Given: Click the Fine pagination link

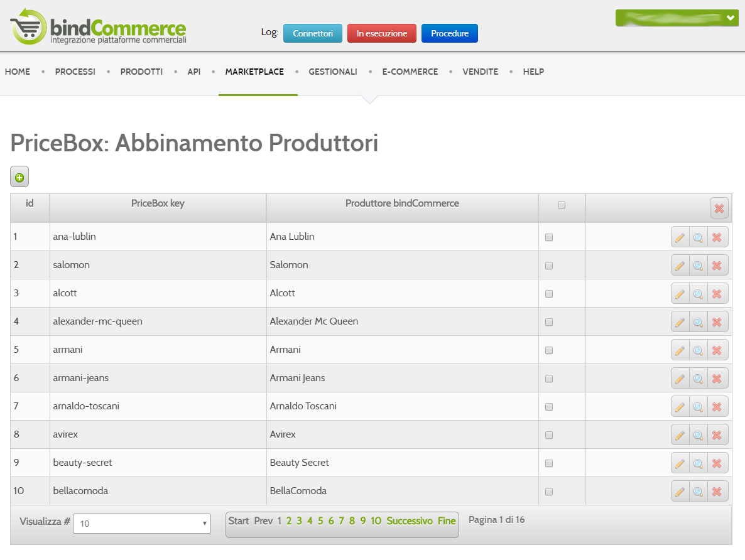Looking at the screenshot, I should [447, 521].
